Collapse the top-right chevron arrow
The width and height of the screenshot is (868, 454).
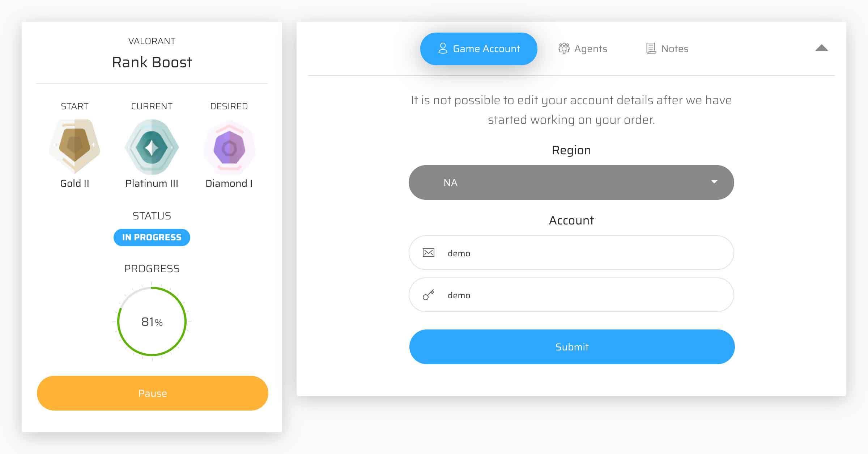(822, 48)
